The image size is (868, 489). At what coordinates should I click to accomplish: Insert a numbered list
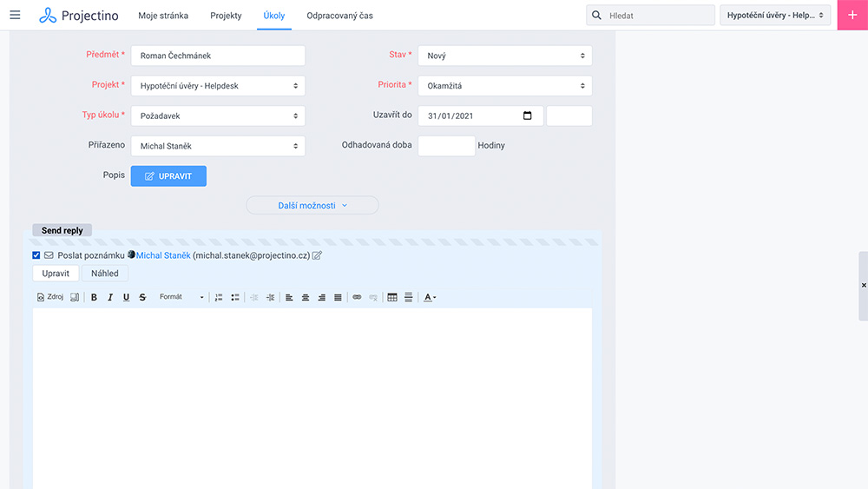point(219,297)
